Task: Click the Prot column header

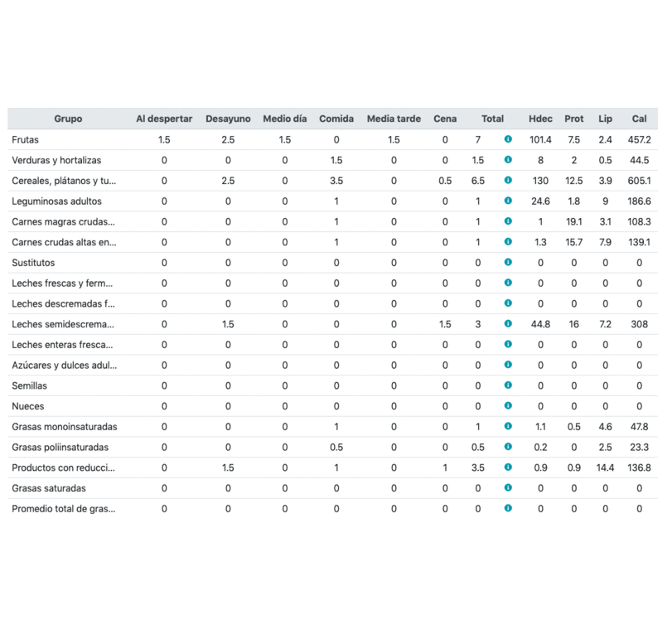Action: point(574,119)
